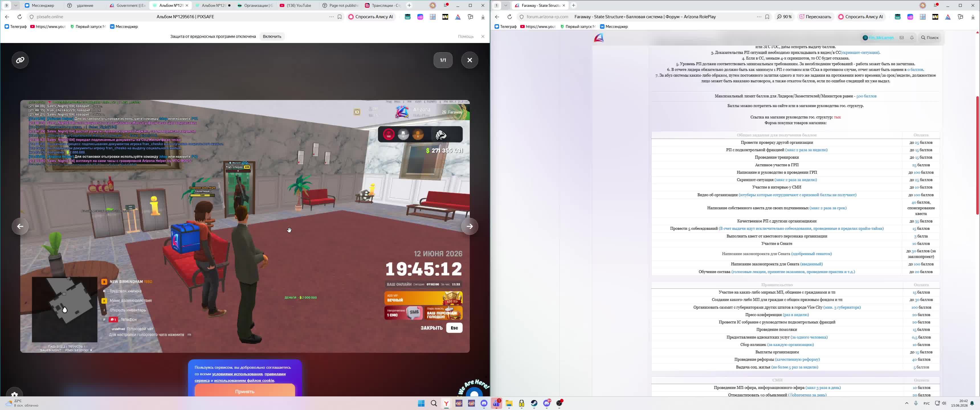Bookmark the PIXSAFE page
Screen dimensions: 980x410
click(339, 17)
